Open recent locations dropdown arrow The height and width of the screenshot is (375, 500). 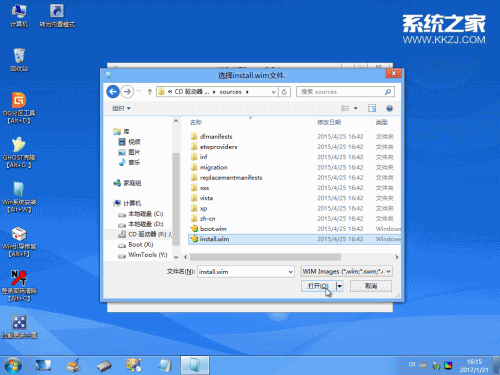click(139, 92)
